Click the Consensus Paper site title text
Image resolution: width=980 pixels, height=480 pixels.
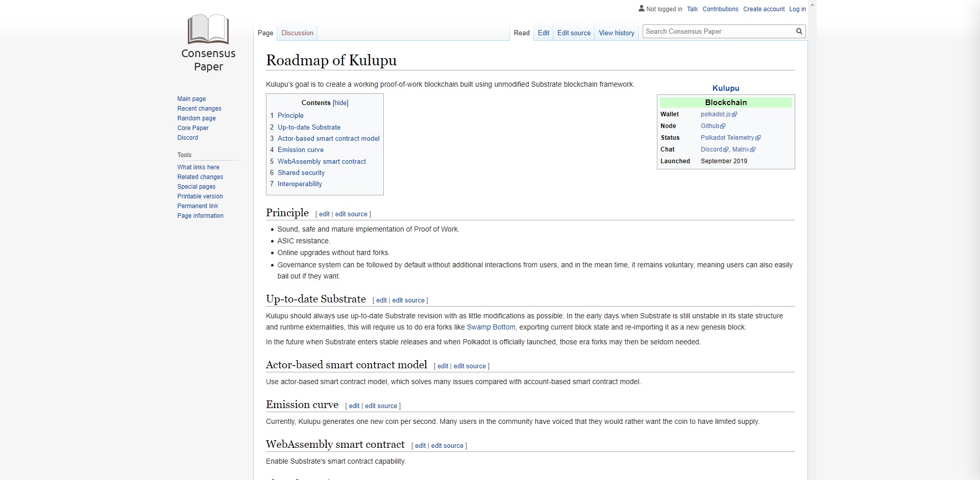[208, 60]
